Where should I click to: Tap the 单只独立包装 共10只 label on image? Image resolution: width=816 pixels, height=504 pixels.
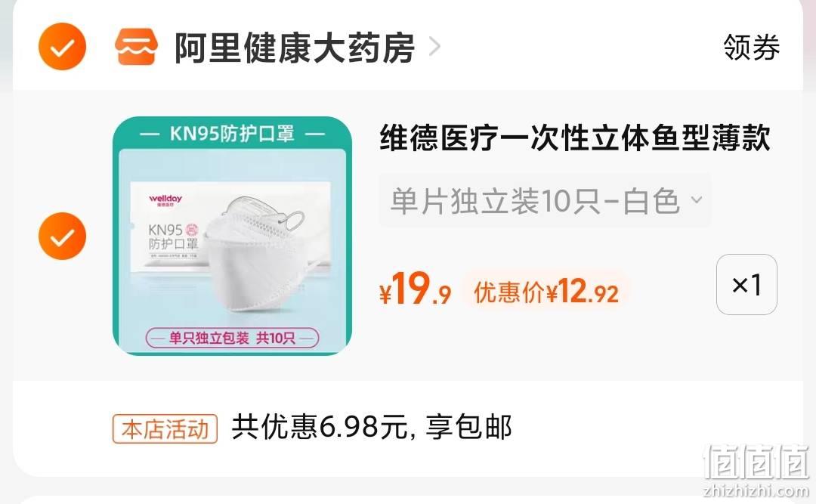232,339
